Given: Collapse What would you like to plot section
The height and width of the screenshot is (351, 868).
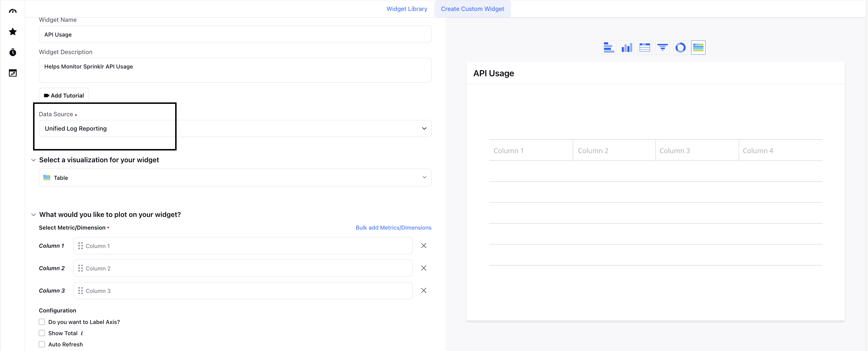Looking at the screenshot, I should tap(33, 215).
